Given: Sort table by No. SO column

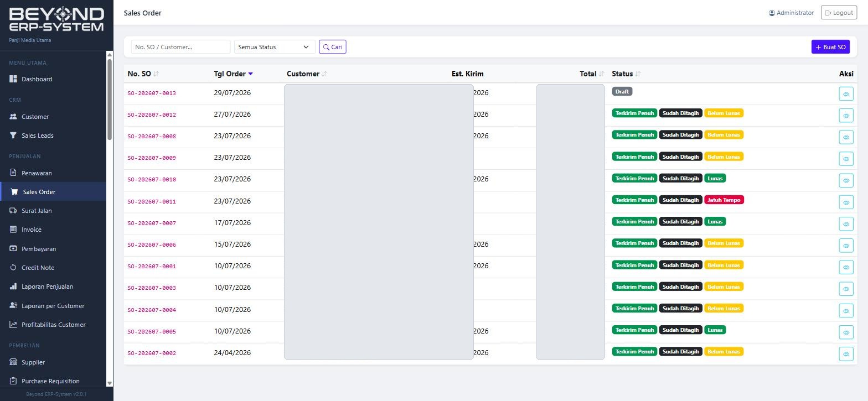Looking at the screenshot, I should point(143,74).
